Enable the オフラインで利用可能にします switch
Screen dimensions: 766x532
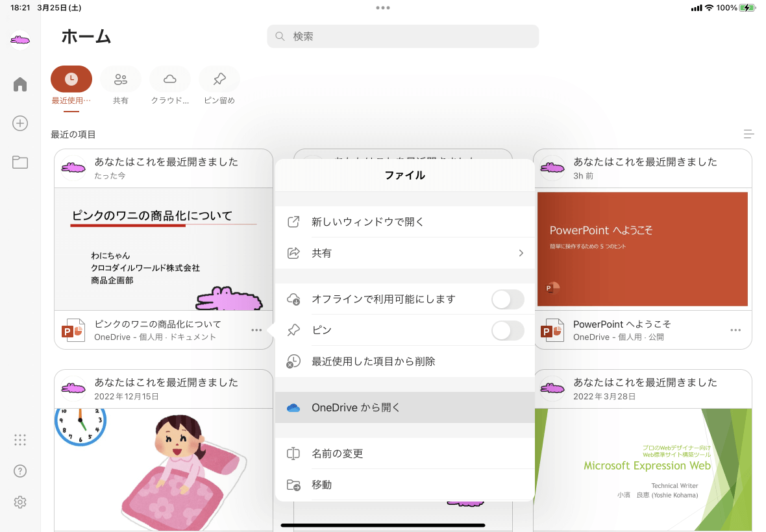[x=508, y=299]
